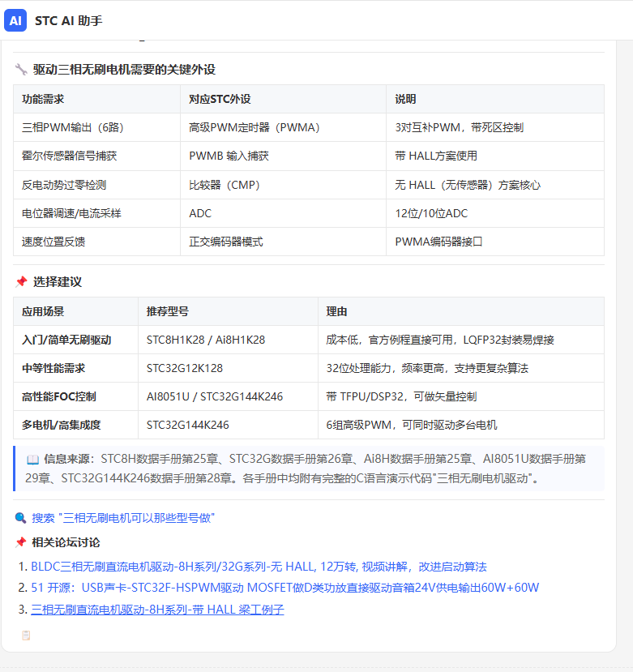Image resolution: width=633 pixels, height=672 pixels.
Task: Open 三相无刷直流电机驱动-8H系列-带 HALL link
Action: click(157, 610)
